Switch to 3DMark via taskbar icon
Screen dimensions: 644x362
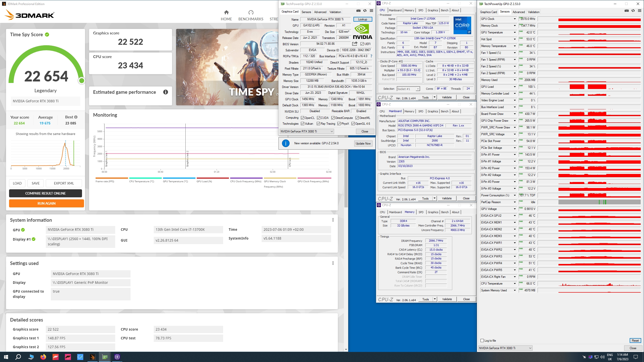(x=93, y=357)
